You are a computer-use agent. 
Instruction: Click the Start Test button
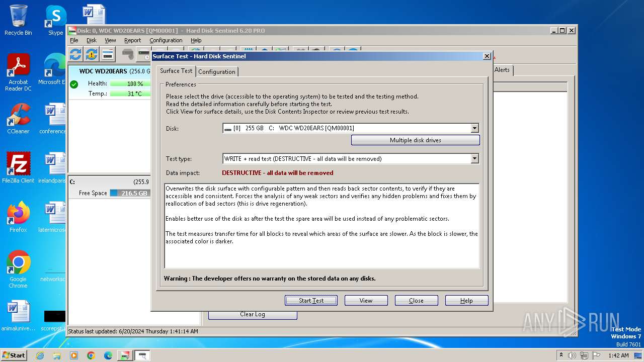[311, 301]
